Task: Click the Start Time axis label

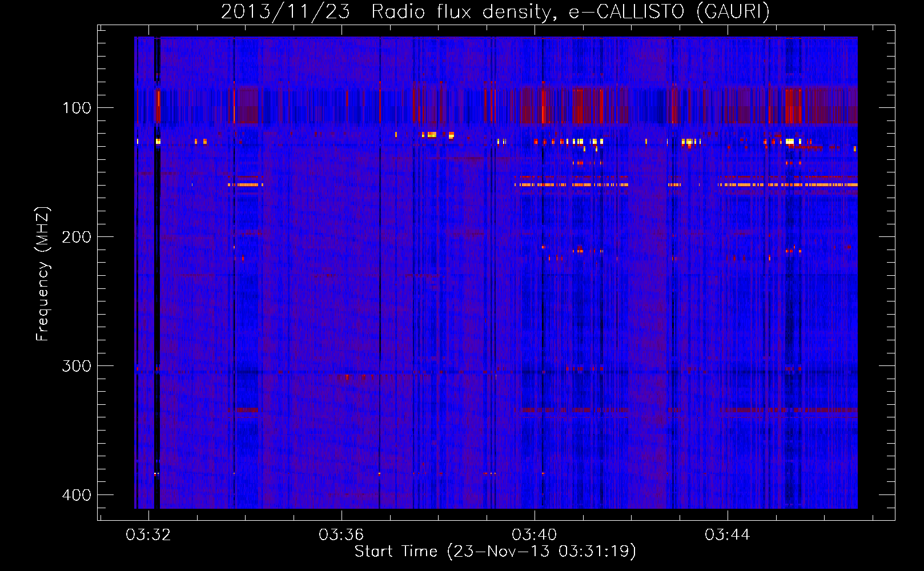Action: tap(495, 552)
